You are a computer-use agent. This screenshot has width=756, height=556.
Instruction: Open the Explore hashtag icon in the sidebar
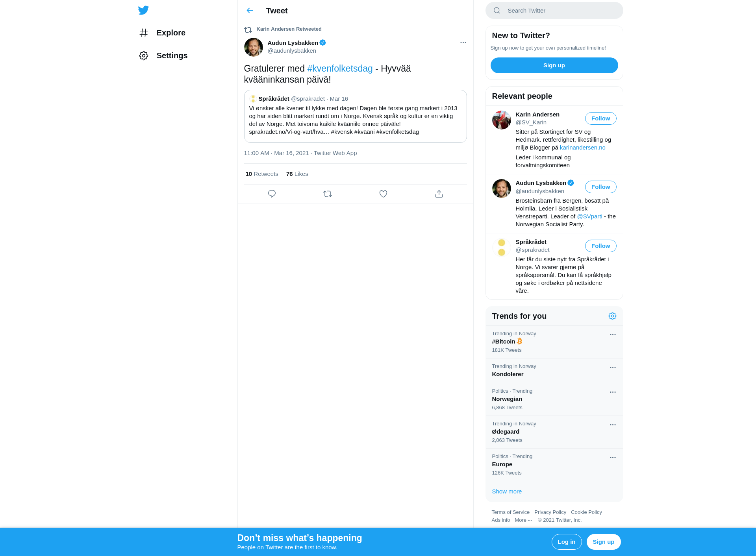[x=144, y=33]
